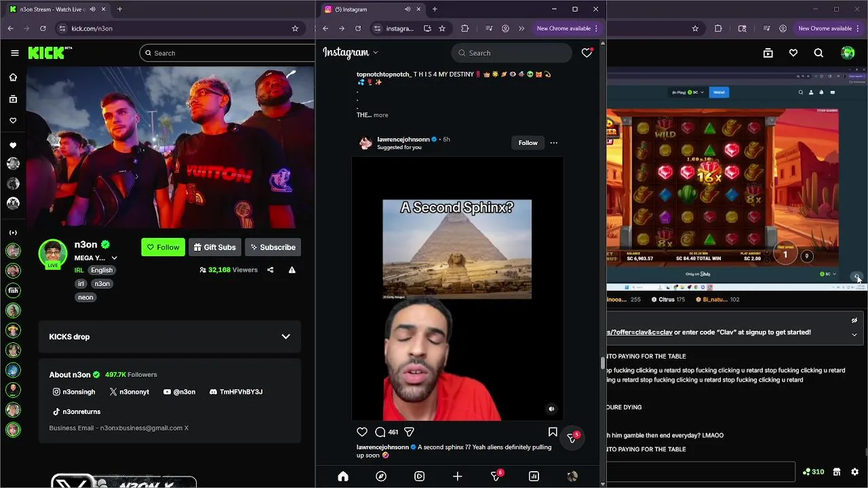The height and width of the screenshot is (488, 868).
Task: Share the lawrencejohnsonn post
Action: coord(409,432)
